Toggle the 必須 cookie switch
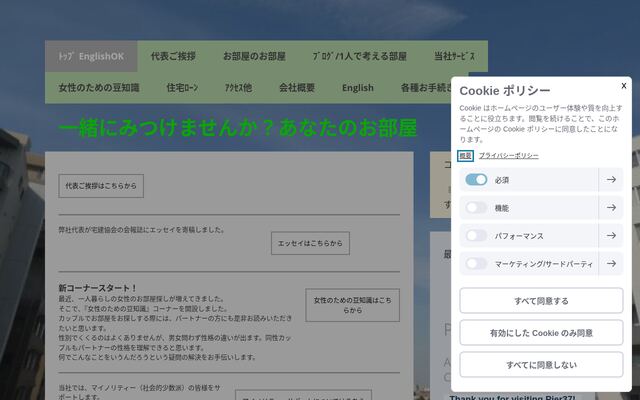 tap(476, 180)
